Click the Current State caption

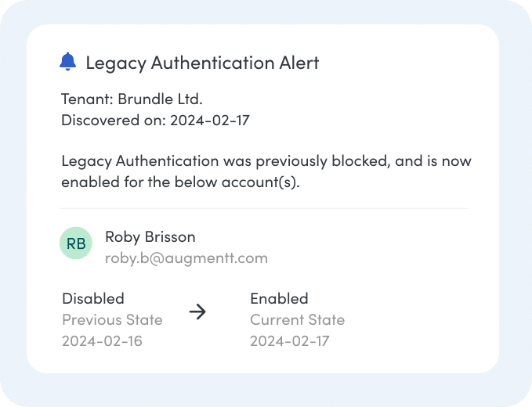tap(297, 320)
